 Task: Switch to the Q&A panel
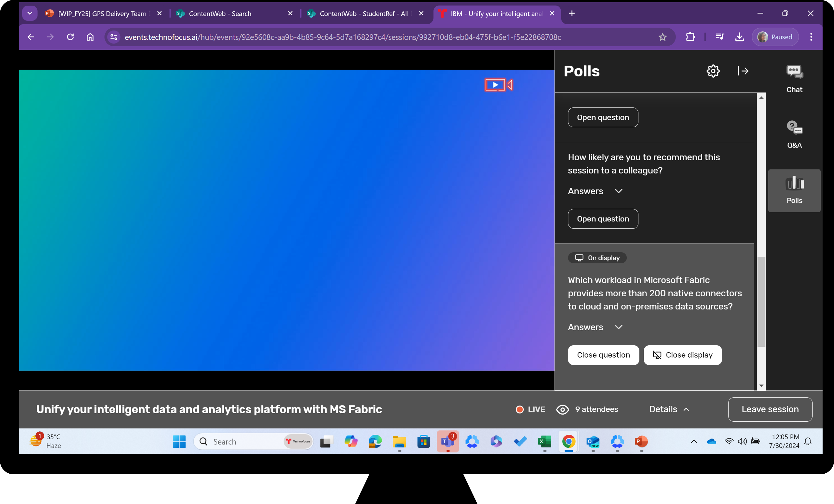click(x=794, y=134)
